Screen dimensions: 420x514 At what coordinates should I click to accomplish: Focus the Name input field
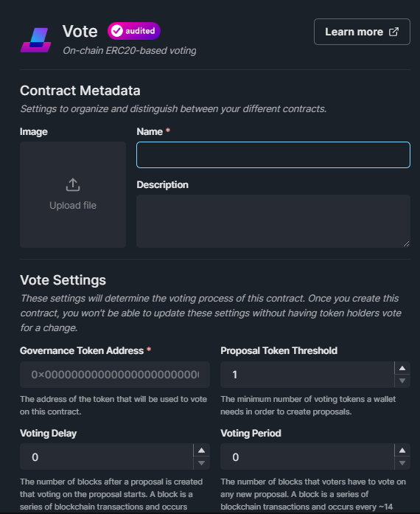273,155
